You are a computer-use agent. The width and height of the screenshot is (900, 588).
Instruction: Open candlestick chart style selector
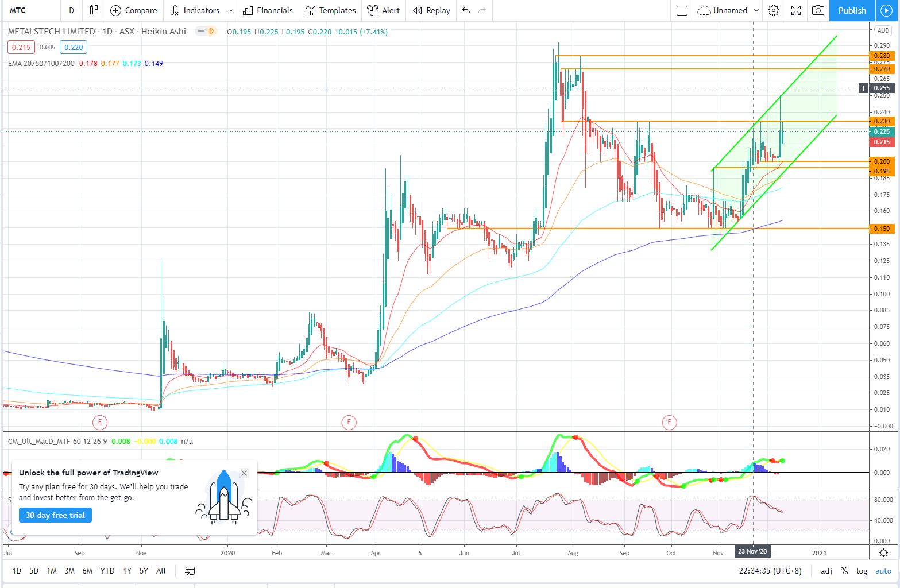pos(94,10)
